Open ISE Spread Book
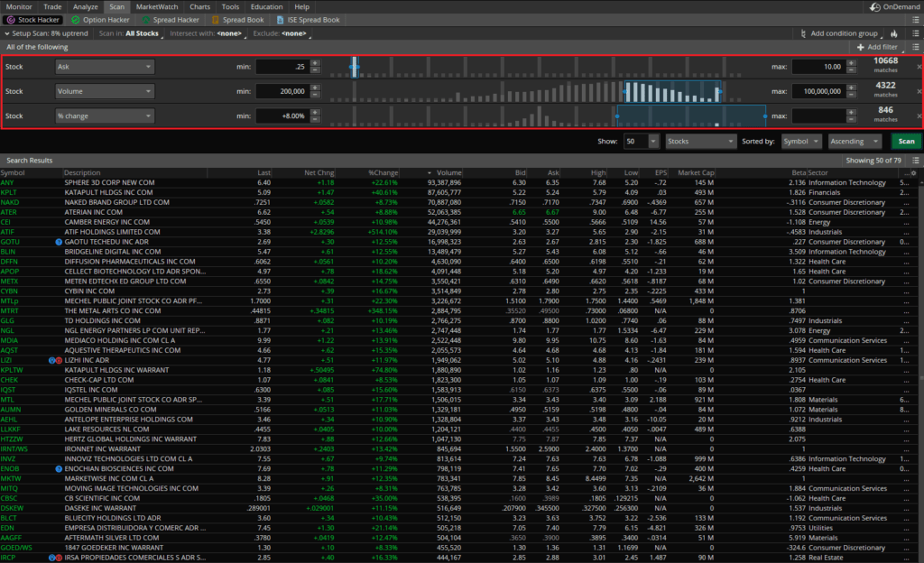The image size is (924, 563). click(309, 19)
